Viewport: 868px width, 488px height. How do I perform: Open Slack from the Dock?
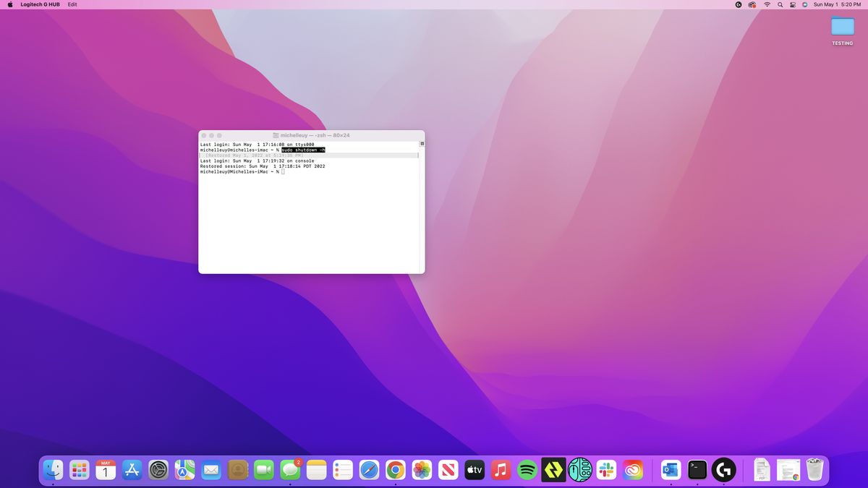click(x=606, y=470)
